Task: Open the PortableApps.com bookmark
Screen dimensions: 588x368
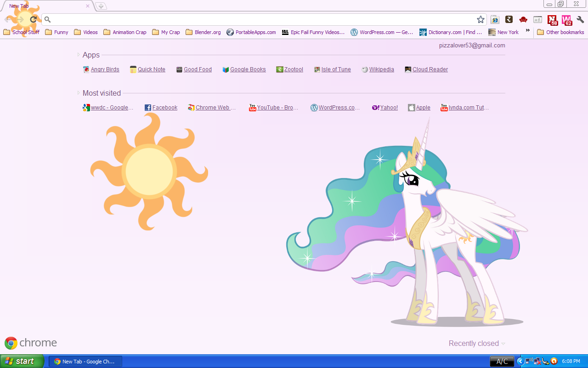Action: (251, 32)
